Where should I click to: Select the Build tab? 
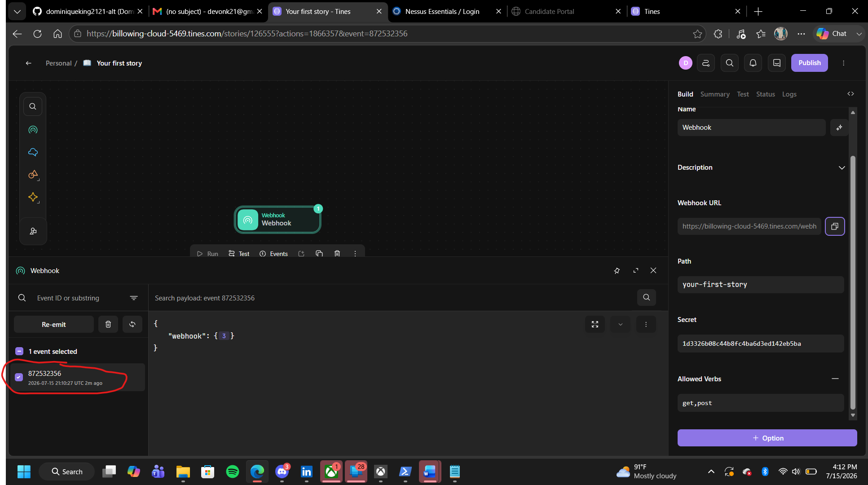coord(685,94)
